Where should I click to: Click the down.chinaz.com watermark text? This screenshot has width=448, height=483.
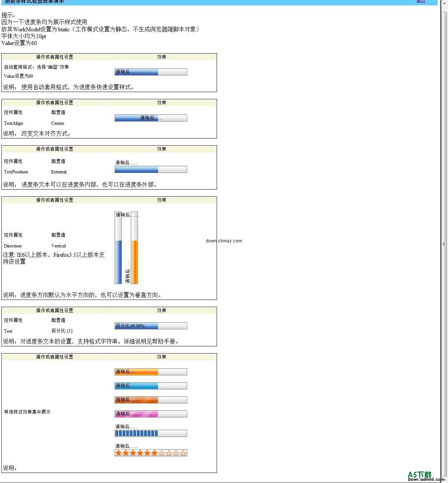pos(225,241)
